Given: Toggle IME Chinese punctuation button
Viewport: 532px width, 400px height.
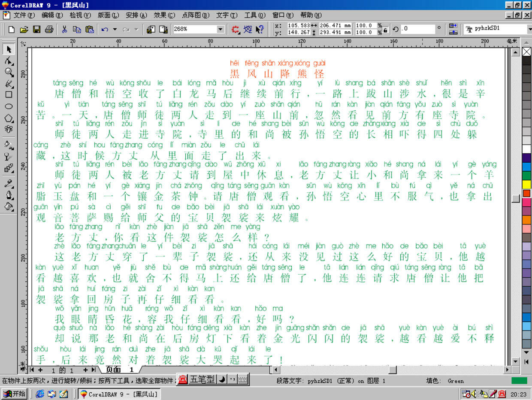Looking at the screenshot, I should pos(232,379).
